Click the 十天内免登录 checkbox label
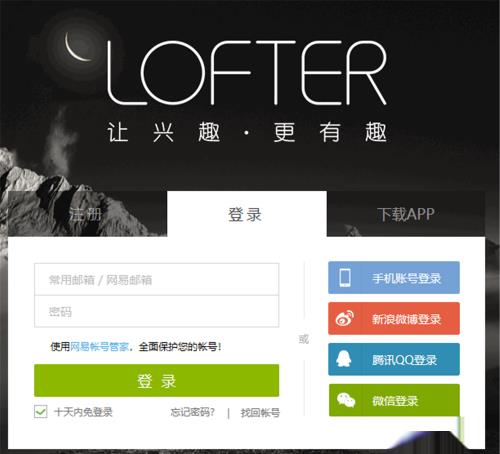This screenshot has width=500, height=454. tap(83, 412)
